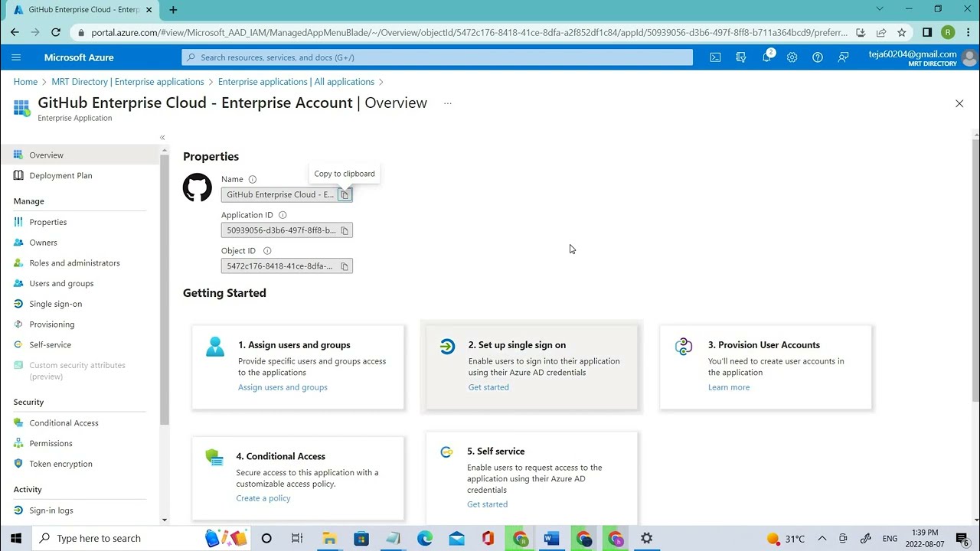Screen dimensions: 980x551
Task: Click Get started under Set up single sign on
Action: (488, 387)
